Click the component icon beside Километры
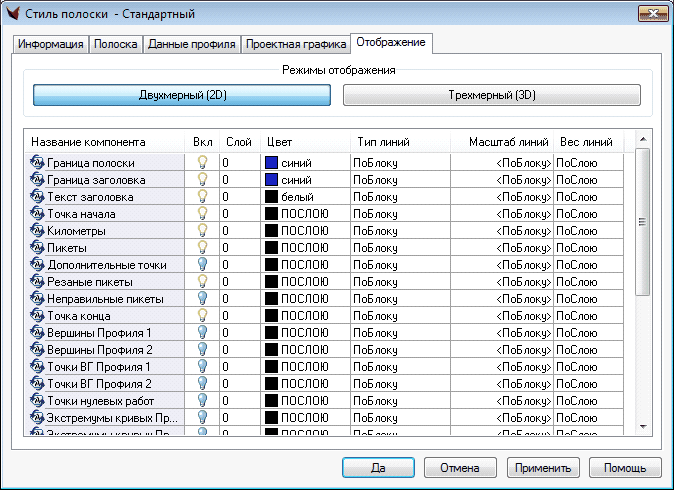The width and height of the screenshot is (674, 490). (38, 231)
